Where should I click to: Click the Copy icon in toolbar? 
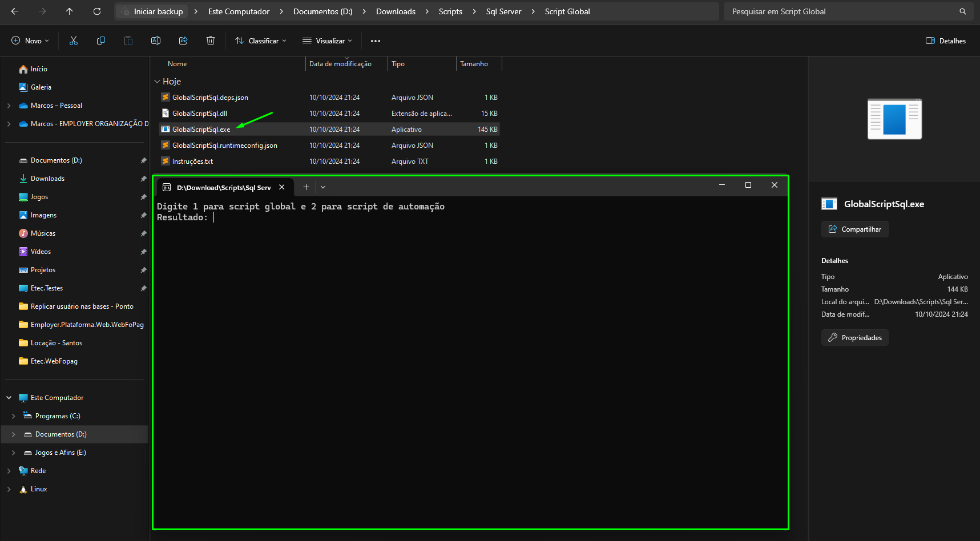pyautogui.click(x=101, y=41)
